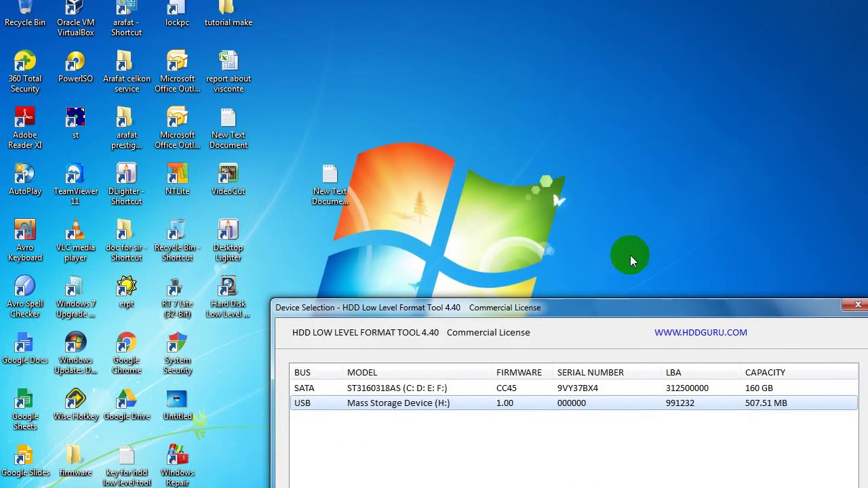
Task: Select the ST3160318AS SATA drive row
Action: pos(574,388)
